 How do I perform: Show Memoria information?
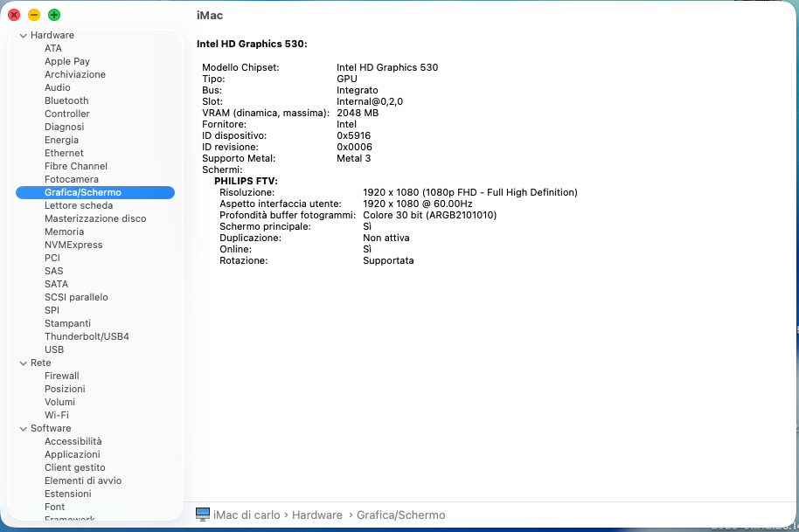pos(64,231)
